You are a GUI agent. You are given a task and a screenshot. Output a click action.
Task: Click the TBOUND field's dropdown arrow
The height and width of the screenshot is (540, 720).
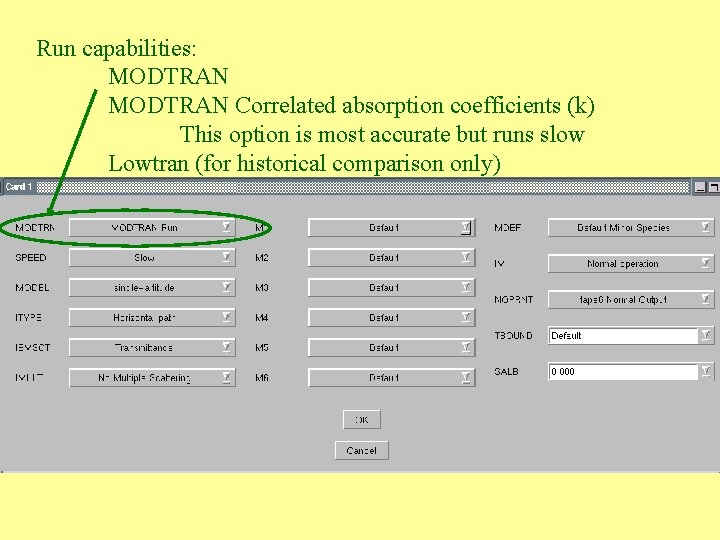coord(706,335)
